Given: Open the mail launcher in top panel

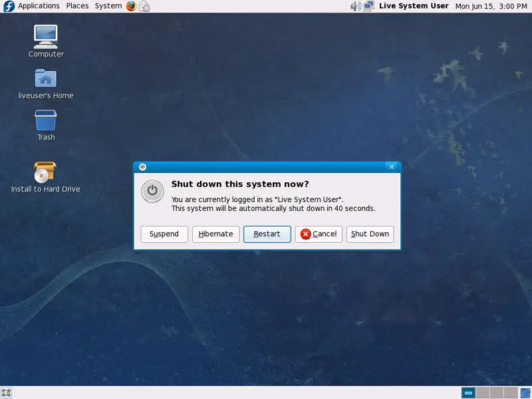Looking at the screenshot, I should [144, 6].
